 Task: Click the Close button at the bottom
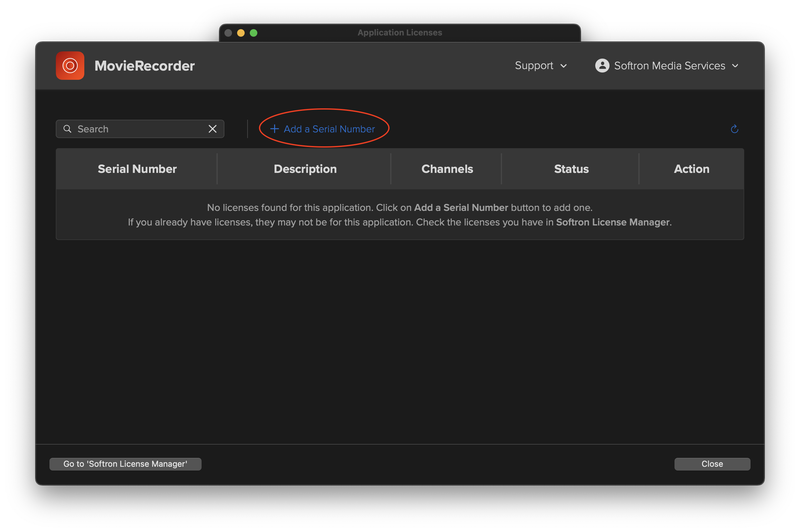click(712, 464)
